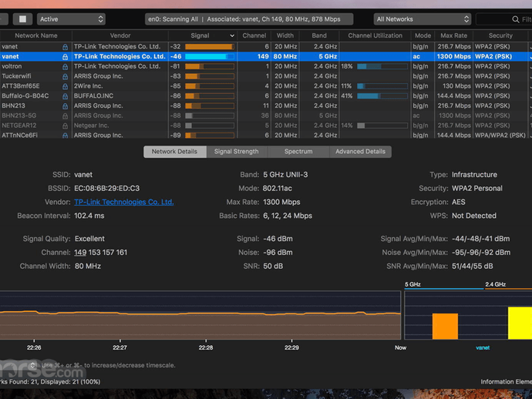The height and width of the screenshot is (399, 532).
Task: Sort by Width column header
Action: click(285, 35)
